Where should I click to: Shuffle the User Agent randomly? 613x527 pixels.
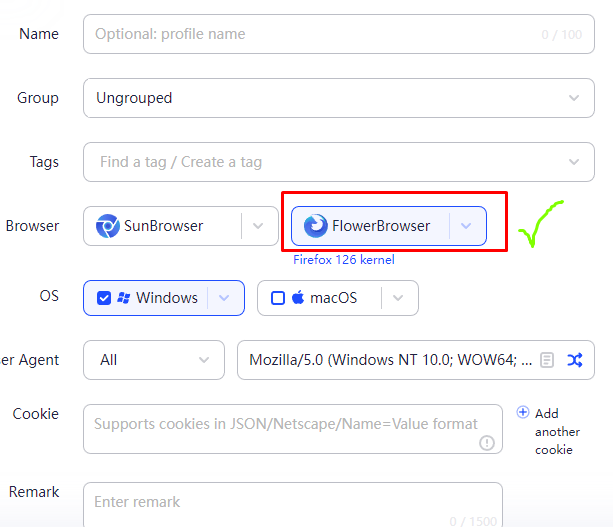[x=575, y=360]
